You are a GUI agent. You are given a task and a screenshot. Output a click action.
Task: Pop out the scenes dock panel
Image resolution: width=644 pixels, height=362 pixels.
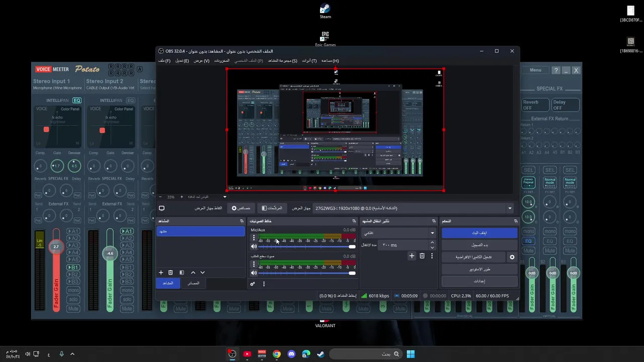242,221
